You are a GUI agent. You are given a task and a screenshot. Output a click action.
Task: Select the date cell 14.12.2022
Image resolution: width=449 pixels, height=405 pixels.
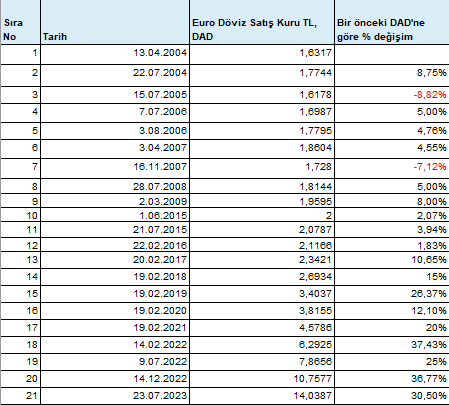pyautogui.click(x=115, y=379)
